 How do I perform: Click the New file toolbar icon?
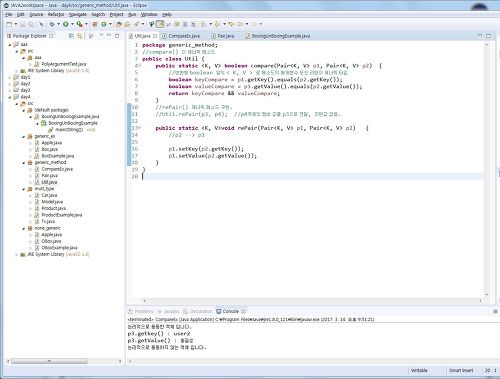click(9, 24)
